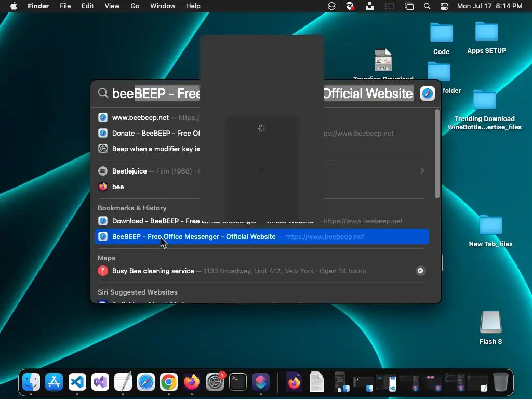Click the Stage Manager menu bar icon
The height and width of the screenshot is (399, 532).
click(390, 6)
